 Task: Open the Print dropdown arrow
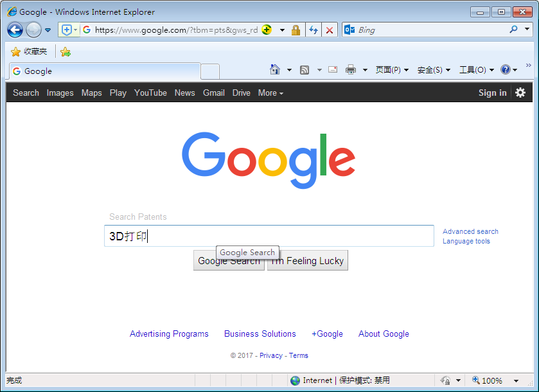pos(365,70)
